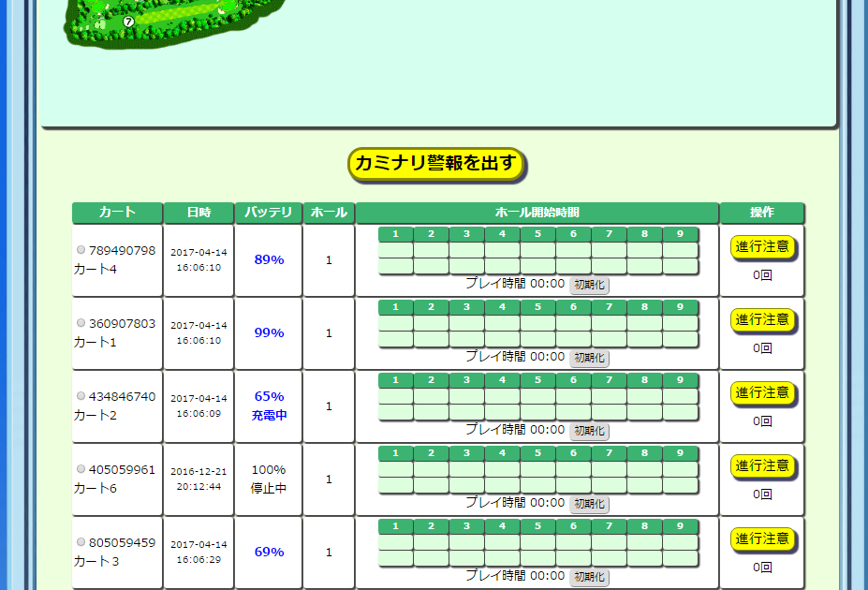Viewport: 868px width, 590px height.
Task: Select radio button for cart 805059459
Action: [81, 542]
